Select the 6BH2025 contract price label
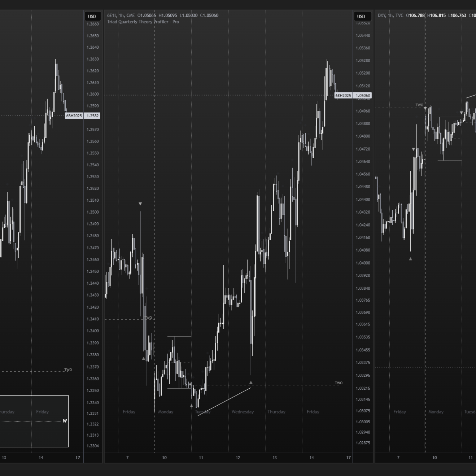 (74, 116)
